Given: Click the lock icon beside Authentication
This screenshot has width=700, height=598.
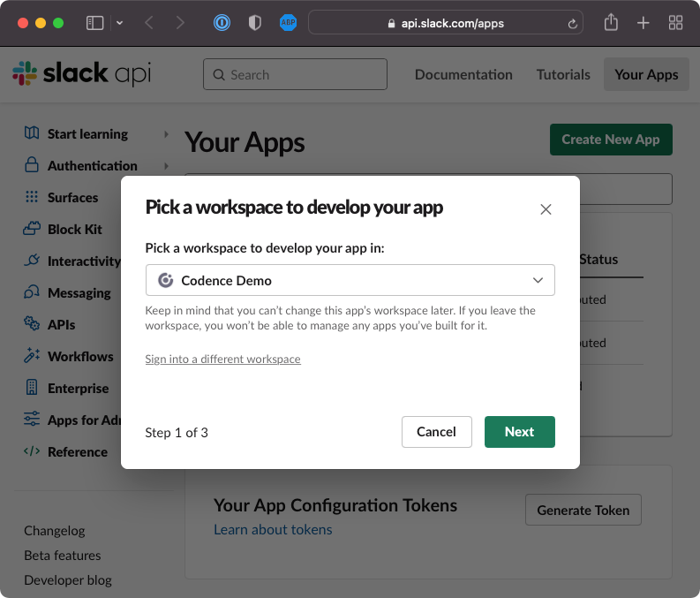Looking at the screenshot, I should point(31,164).
